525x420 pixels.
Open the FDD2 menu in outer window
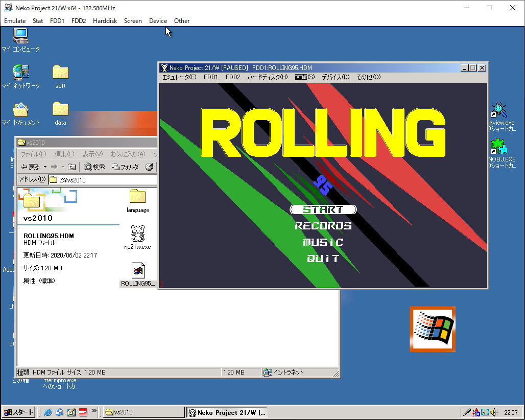click(79, 21)
